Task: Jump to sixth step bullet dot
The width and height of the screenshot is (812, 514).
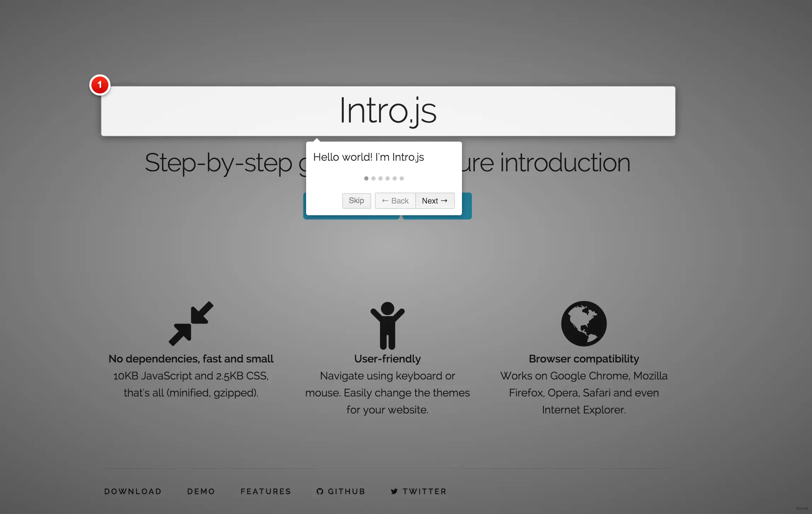Action: coord(402,178)
